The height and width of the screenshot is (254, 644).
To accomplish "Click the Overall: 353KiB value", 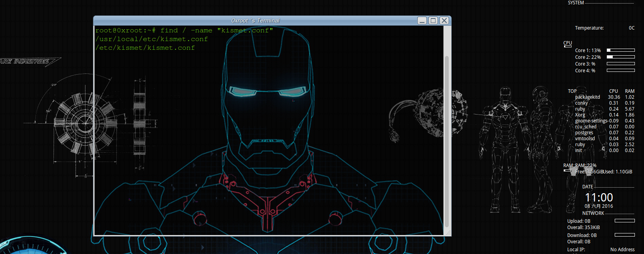I will [x=583, y=228].
